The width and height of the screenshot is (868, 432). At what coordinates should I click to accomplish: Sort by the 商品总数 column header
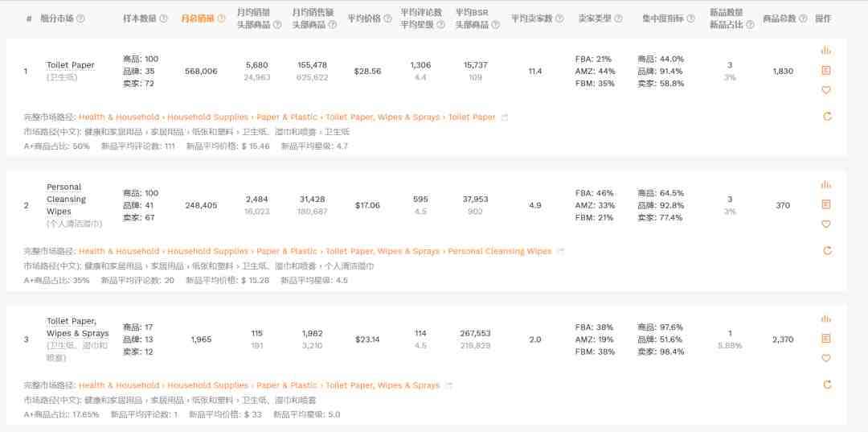[x=780, y=19]
